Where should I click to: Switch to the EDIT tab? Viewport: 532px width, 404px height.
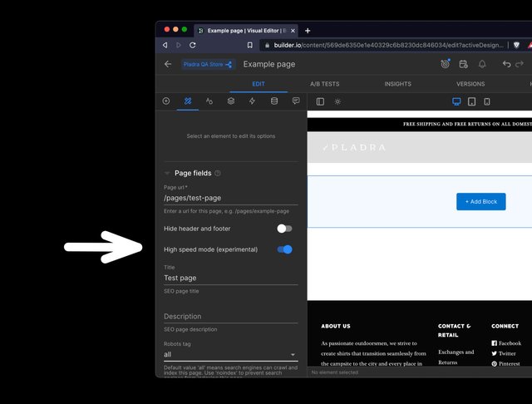pos(259,84)
